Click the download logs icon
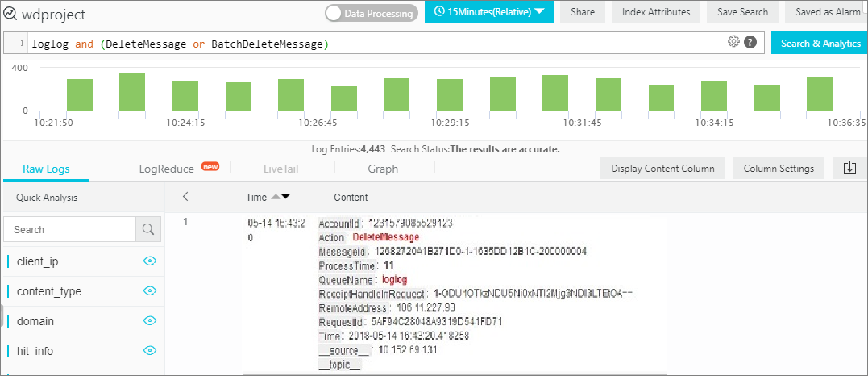Image resolution: width=868 pixels, height=376 pixels. tap(849, 168)
